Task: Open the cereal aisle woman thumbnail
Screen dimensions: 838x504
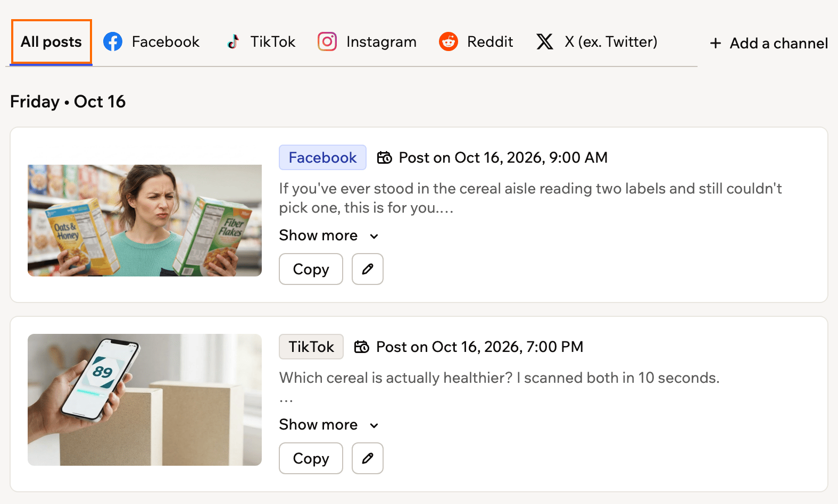Action: click(145, 220)
